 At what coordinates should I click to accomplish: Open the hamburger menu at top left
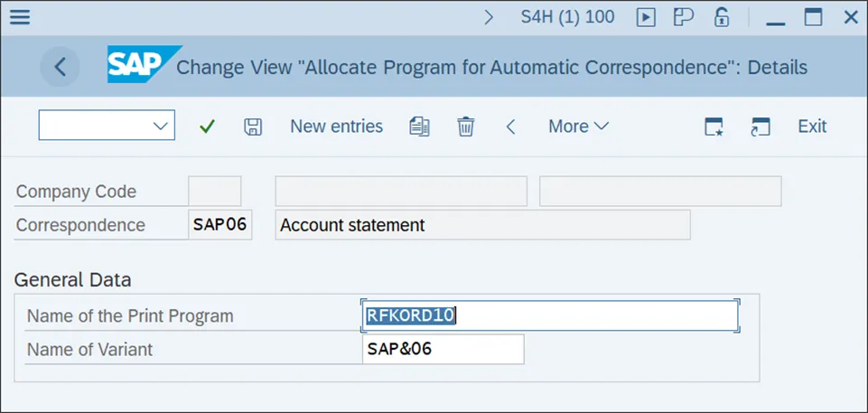(x=19, y=17)
